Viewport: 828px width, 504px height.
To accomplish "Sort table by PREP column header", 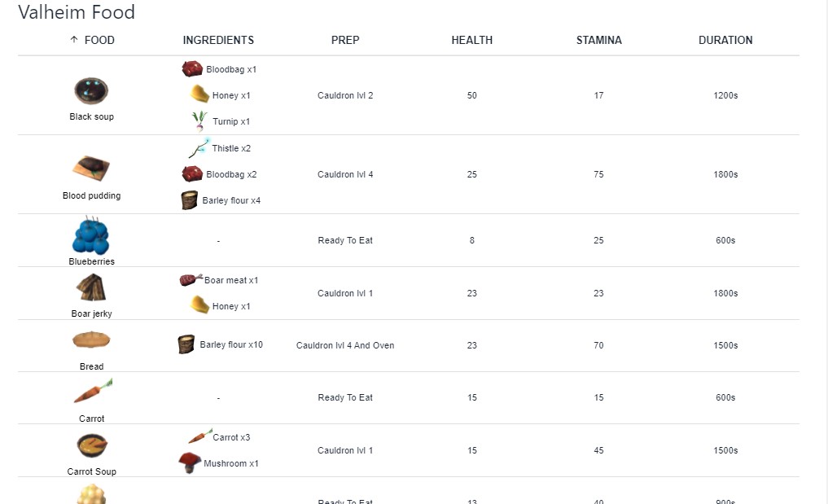I will tap(345, 40).
